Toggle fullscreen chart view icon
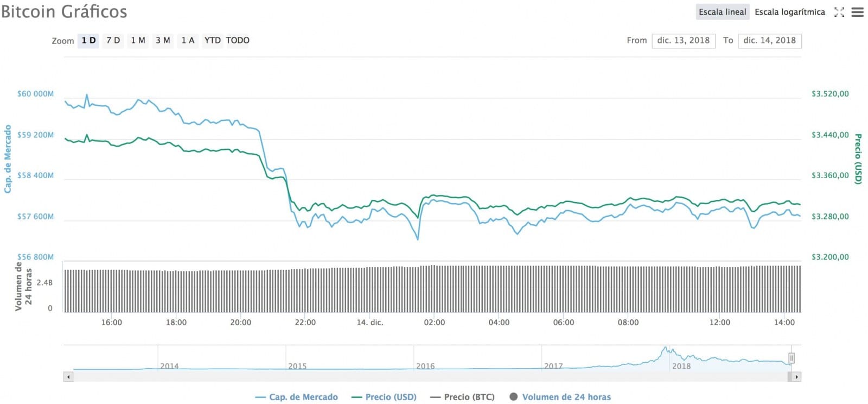The height and width of the screenshot is (404, 868). click(839, 12)
